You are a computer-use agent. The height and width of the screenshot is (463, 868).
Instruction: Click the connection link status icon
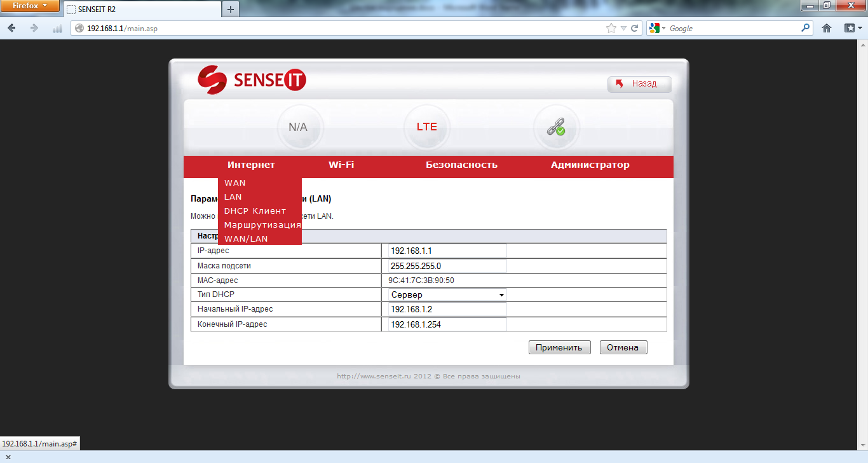(x=556, y=127)
